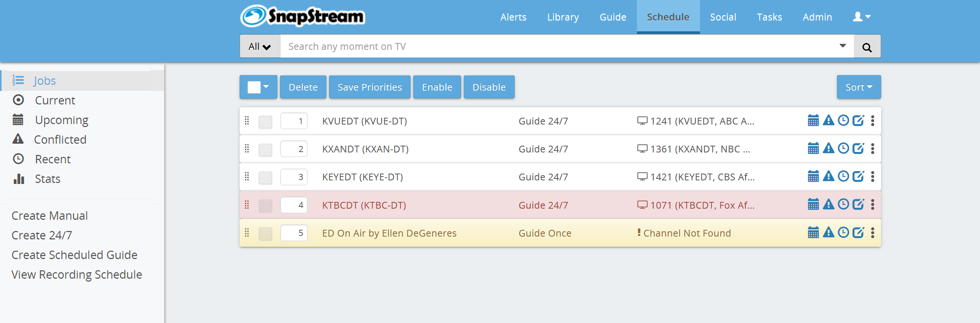
Task: Expand the select-all dropdown arrow
Action: coord(266,87)
